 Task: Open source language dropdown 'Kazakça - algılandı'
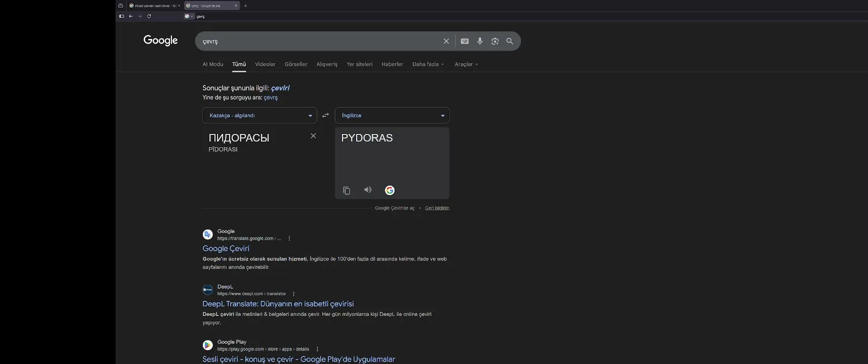(259, 115)
